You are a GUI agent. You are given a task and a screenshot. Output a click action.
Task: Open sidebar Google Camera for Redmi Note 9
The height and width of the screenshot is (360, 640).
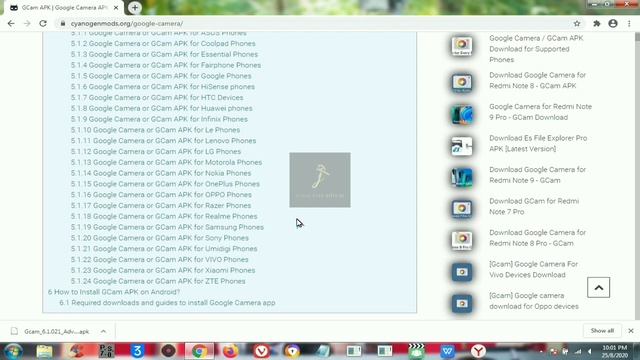[537, 175]
